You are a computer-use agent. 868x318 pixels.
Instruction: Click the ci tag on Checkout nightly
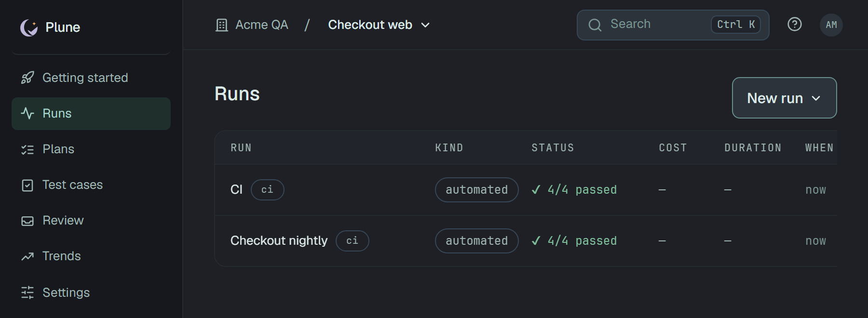353,241
